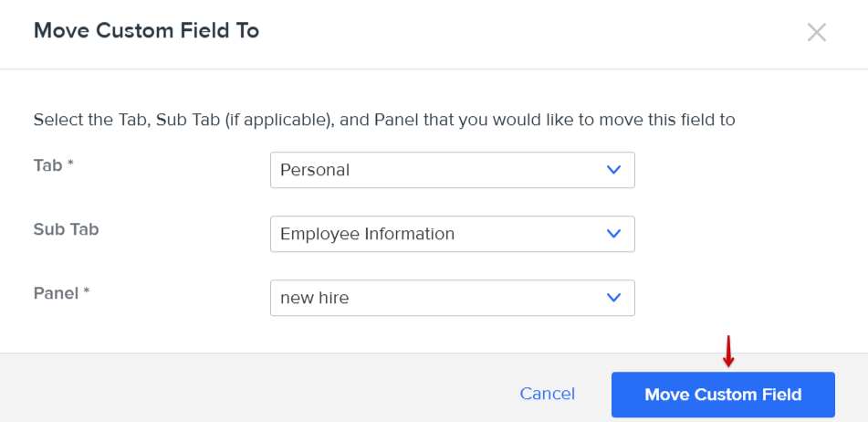This screenshot has width=868, height=422.
Task: Click the required asterisk next to Panel
Action: [88, 292]
